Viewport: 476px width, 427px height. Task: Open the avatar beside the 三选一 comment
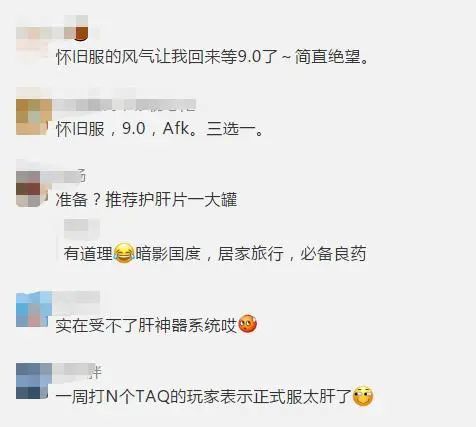(34, 117)
